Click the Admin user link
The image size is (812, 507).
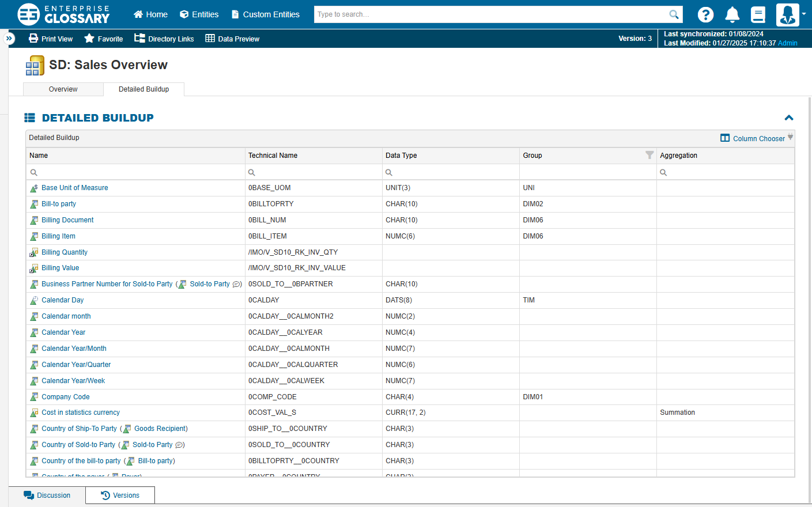click(x=787, y=43)
